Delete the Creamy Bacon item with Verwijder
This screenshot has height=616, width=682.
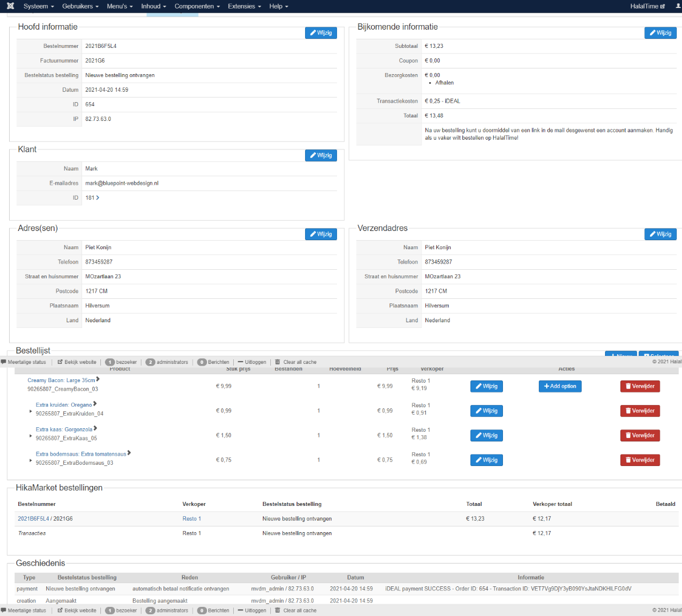(640, 386)
